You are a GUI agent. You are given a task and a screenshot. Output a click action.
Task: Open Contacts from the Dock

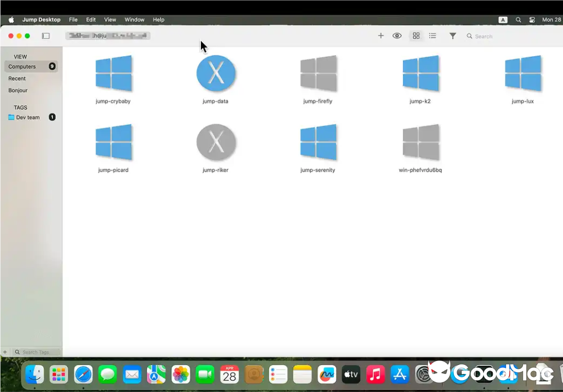click(254, 375)
